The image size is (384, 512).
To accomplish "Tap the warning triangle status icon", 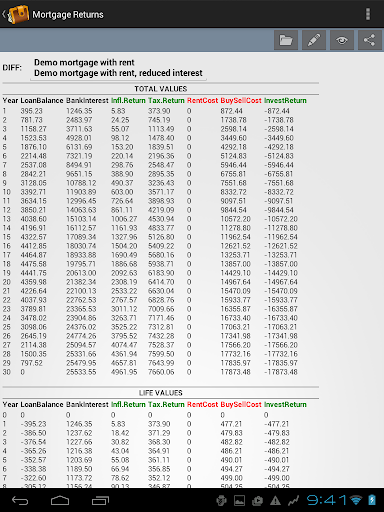I will (x=275, y=500).
